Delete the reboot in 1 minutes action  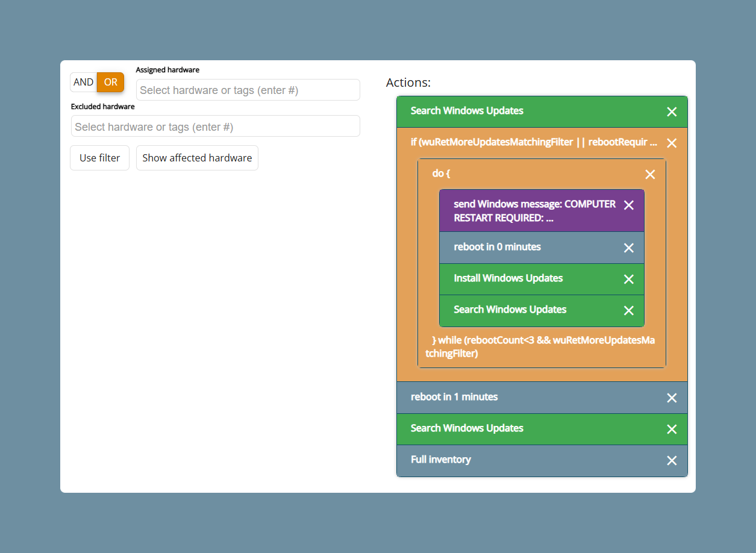[x=672, y=398]
